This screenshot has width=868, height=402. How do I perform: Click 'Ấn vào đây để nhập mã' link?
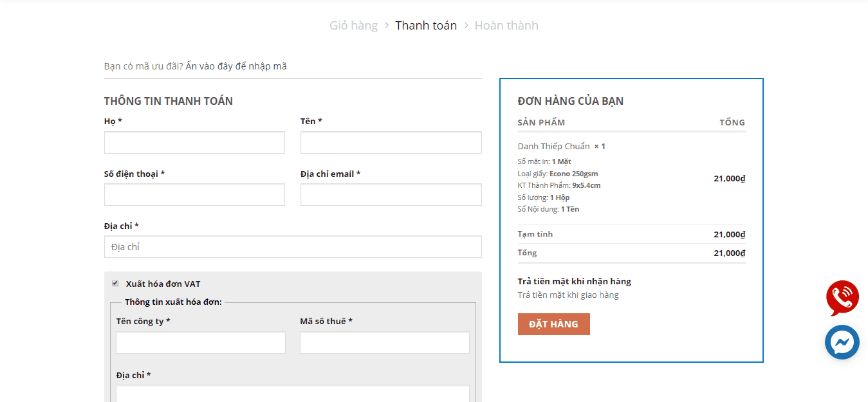point(236,66)
